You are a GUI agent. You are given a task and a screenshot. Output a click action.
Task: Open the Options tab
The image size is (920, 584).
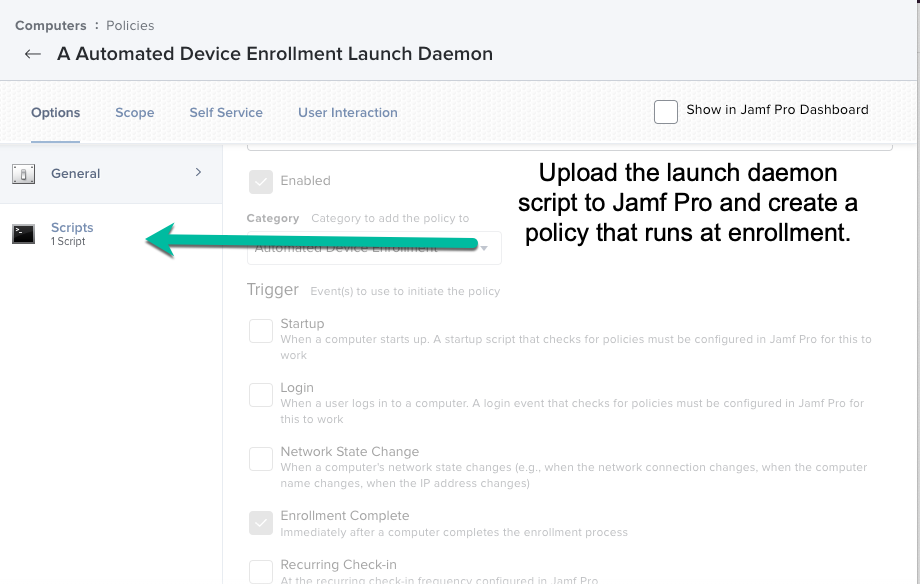point(55,113)
